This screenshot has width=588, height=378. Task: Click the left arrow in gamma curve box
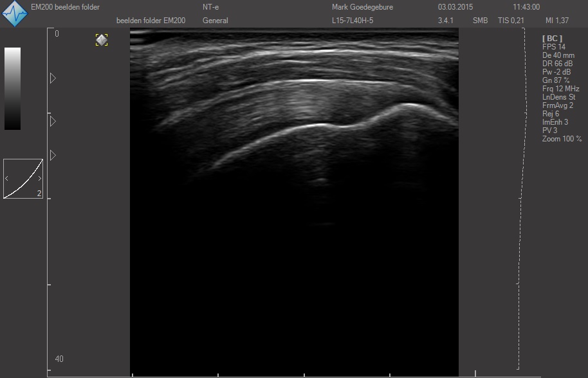[x=7, y=179]
